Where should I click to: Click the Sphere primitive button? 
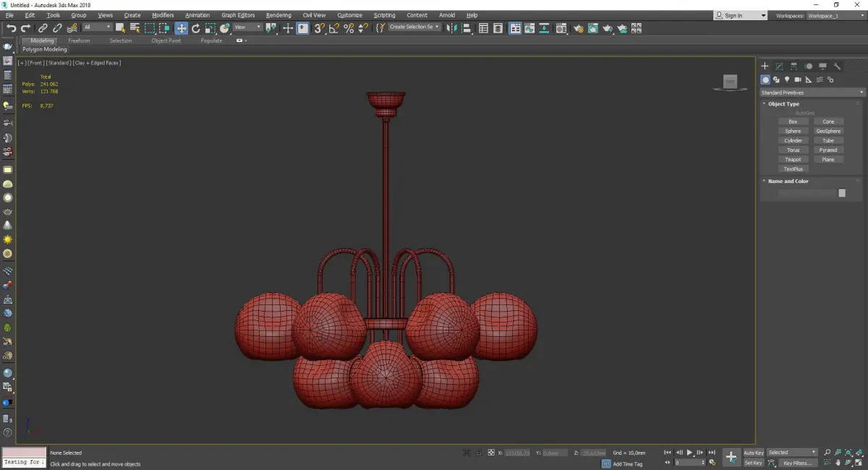coord(793,132)
